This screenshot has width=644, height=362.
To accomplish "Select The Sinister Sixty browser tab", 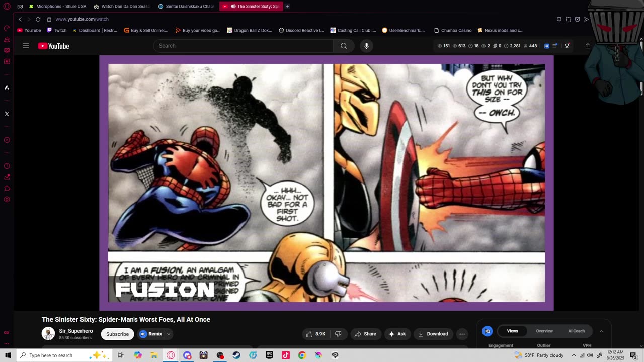I will coord(251,6).
